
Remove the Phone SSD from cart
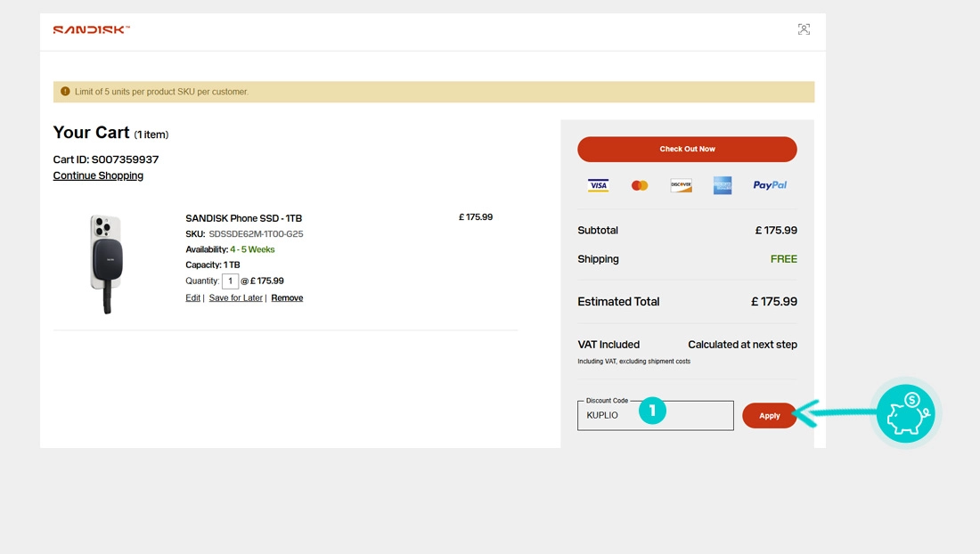pos(287,297)
